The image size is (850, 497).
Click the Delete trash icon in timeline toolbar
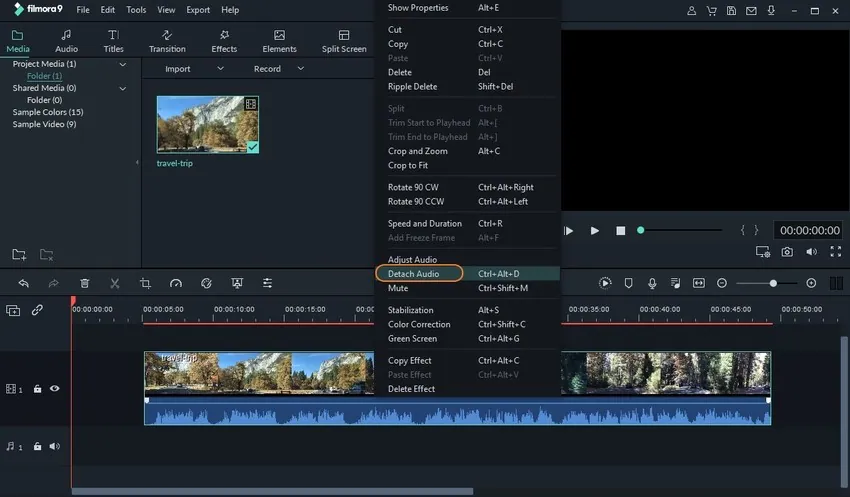(x=85, y=284)
